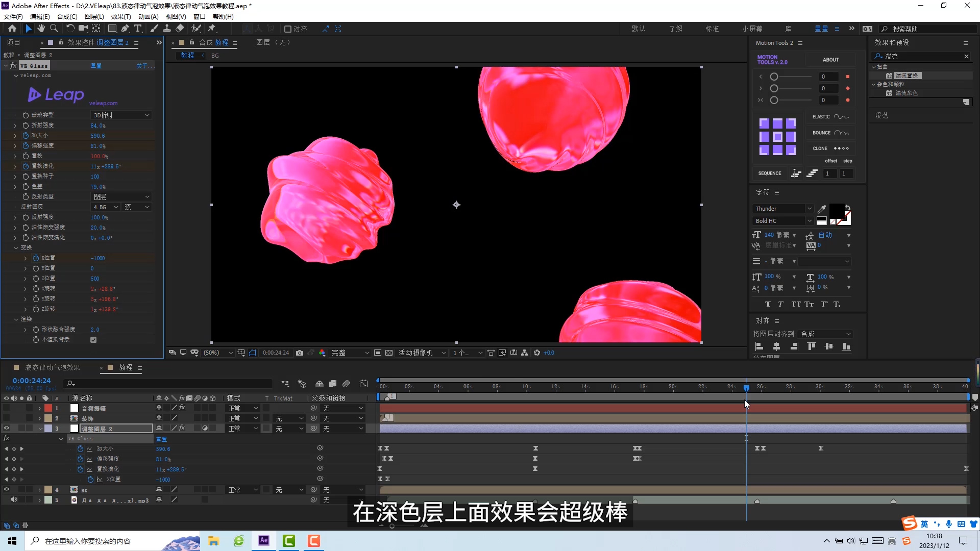The width and height of the screenshot is (980, 551).
Task: Toggle stopwatch for X位置 in effect controls
Action: pos(36,258)
